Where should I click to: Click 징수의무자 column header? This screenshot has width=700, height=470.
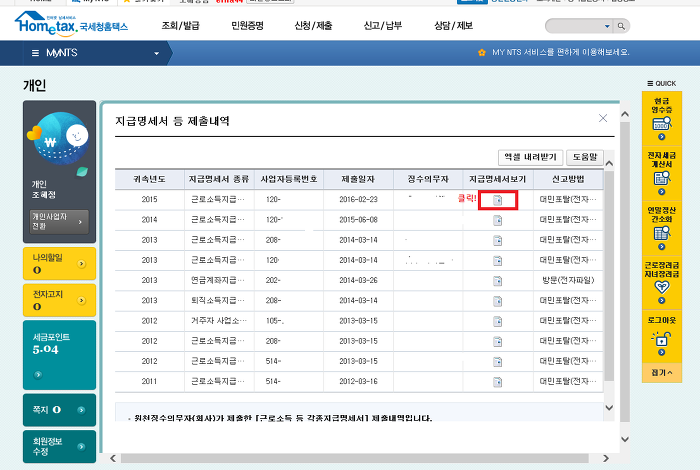[428, 179]
